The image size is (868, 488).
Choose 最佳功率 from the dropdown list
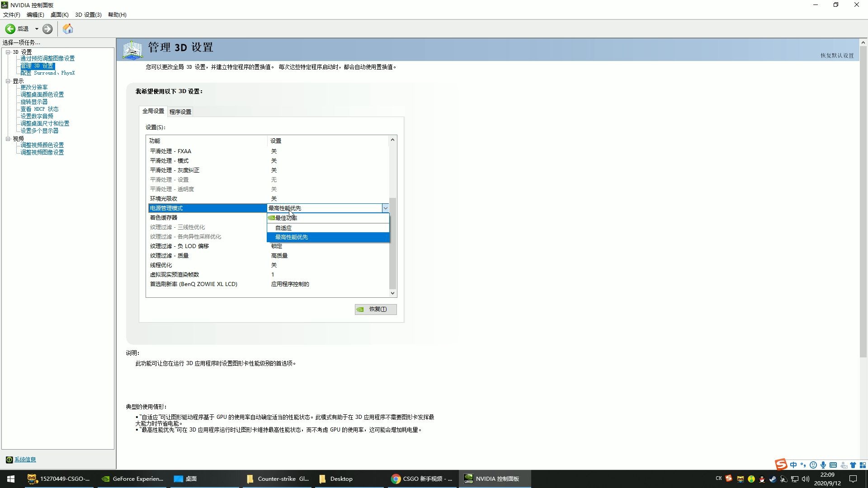(x=328, y=218)
